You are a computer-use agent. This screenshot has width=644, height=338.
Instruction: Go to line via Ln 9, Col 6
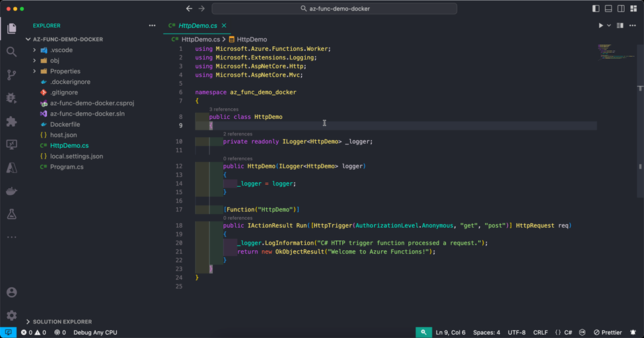coord(450,332)
